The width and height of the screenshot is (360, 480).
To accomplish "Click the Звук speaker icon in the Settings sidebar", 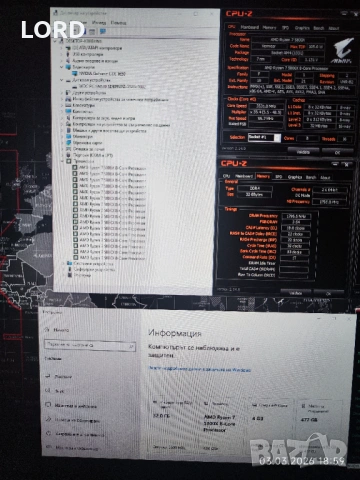I will pyautogui.click(x=48, y=390).
